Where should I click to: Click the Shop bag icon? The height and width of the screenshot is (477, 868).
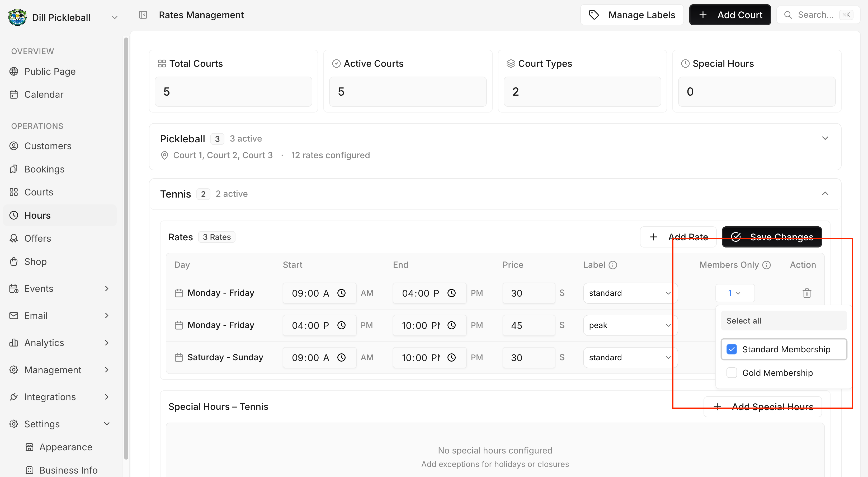[x=14, y=261]
